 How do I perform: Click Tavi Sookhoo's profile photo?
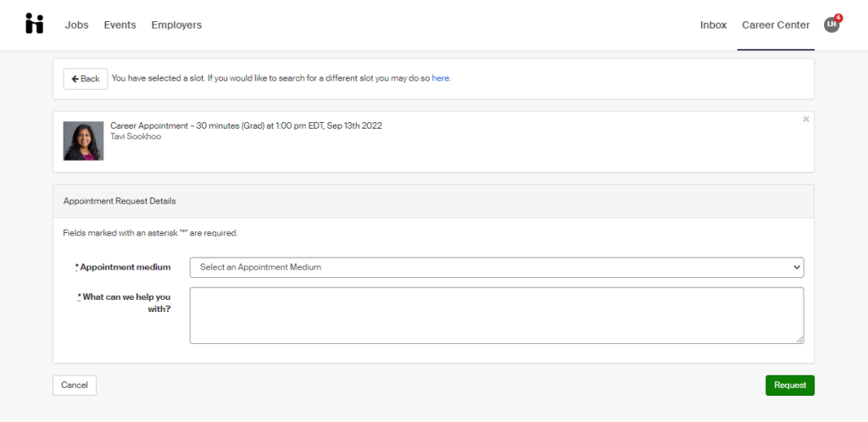coord(83,141)
